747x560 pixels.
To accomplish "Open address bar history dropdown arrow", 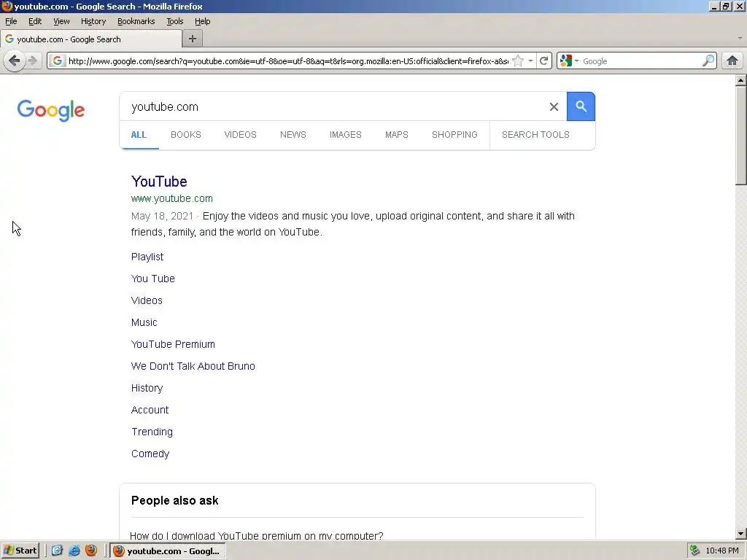I will (531, 61).
